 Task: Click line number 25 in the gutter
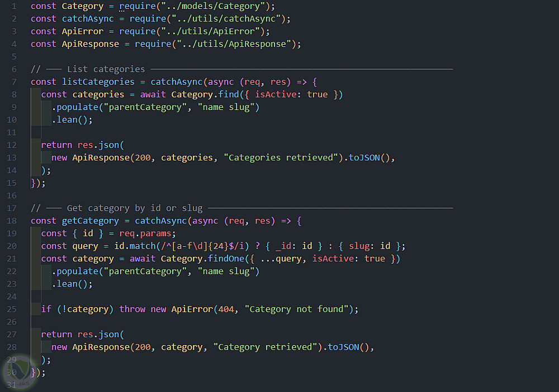pos(11,309)
